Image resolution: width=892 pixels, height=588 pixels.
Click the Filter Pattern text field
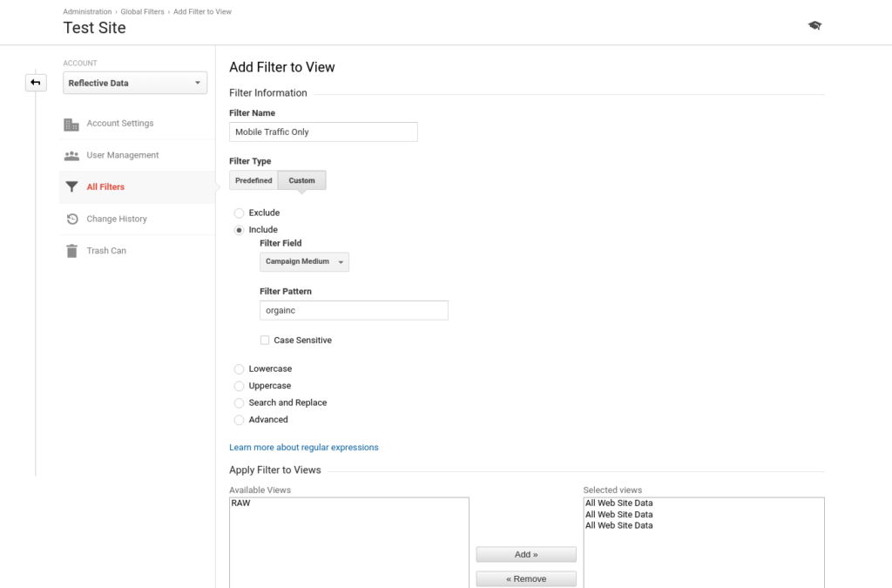(x=354, y=310)
